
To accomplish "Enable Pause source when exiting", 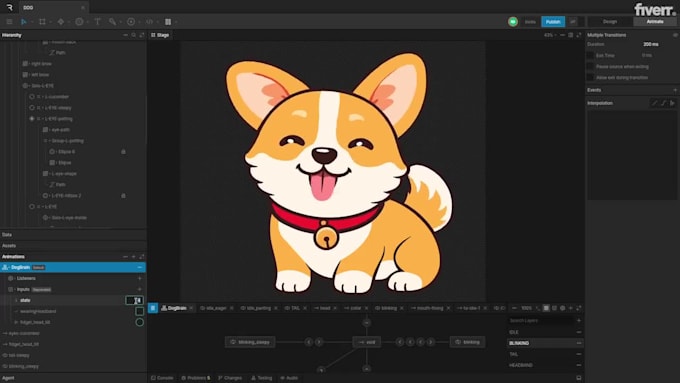I will coord(590,66).
